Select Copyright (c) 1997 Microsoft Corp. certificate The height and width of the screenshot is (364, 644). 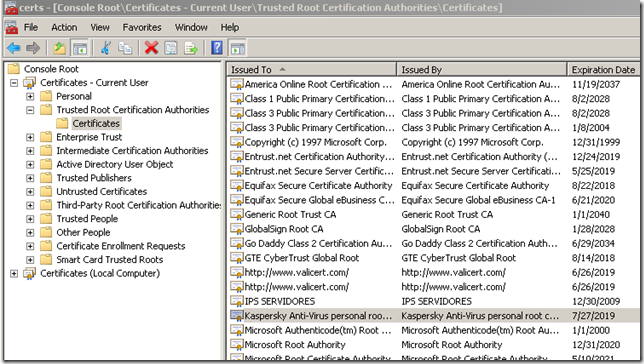click(433, 142)
